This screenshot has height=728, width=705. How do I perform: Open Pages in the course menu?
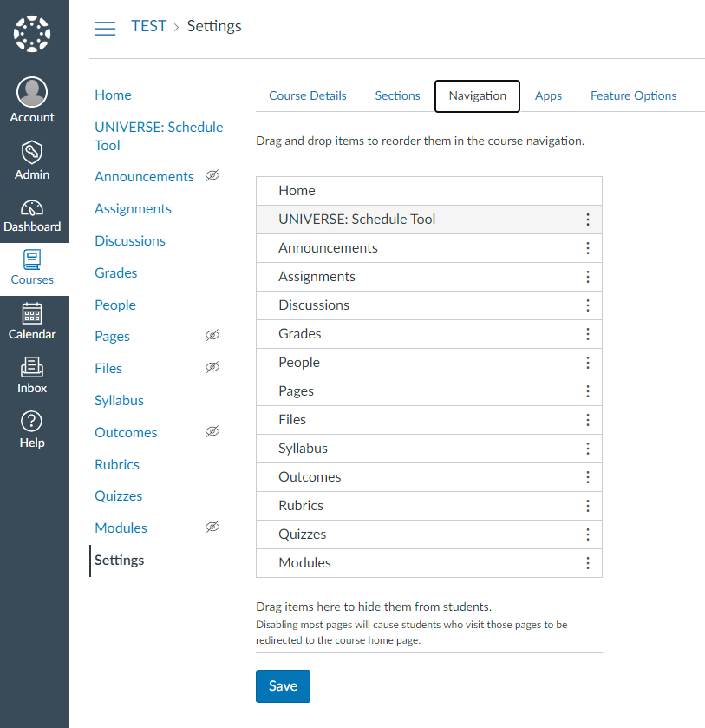tap(113, 337)
